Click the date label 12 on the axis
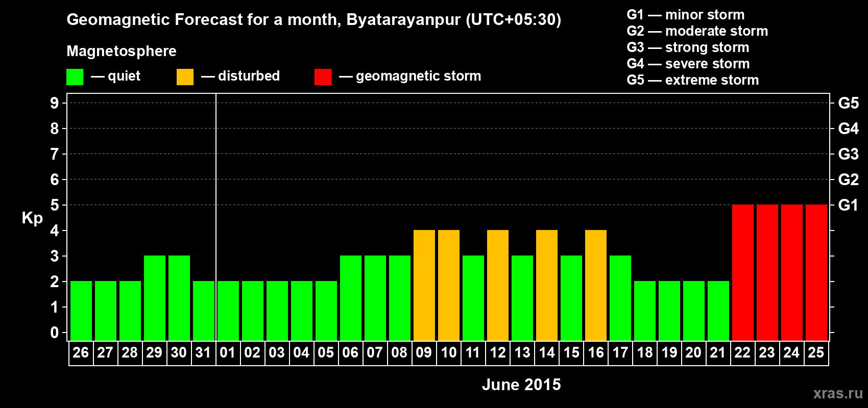Image resolution: width=868 pixels, height=408 pixels. tap(497, 353)
